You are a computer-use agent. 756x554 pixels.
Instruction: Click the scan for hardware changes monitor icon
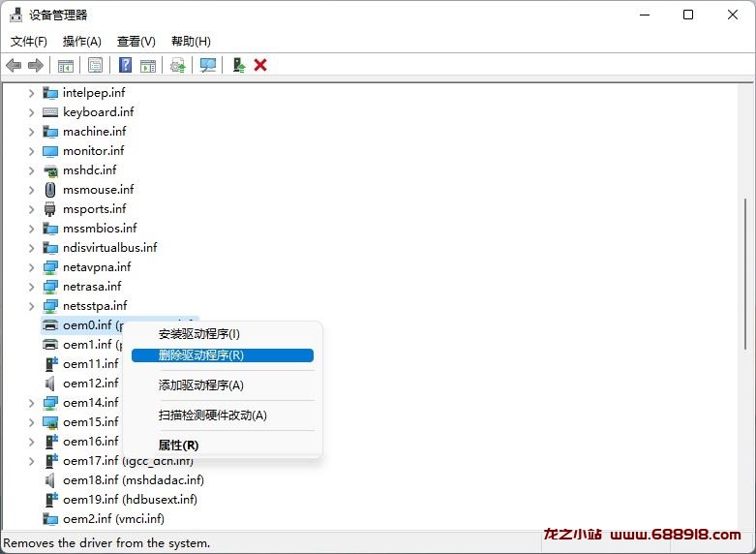(207, 65)
